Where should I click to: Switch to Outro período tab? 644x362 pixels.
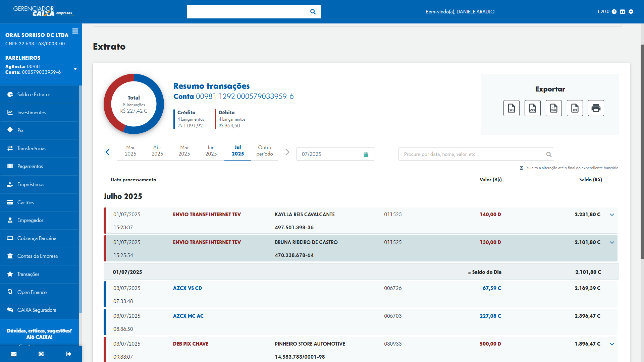(x=264, y=151)
